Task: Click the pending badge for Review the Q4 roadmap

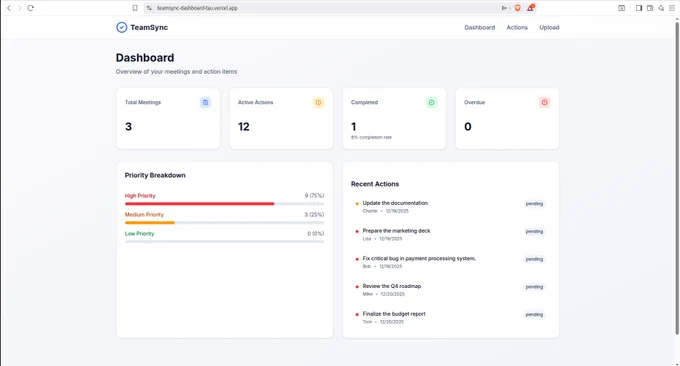Action: click(x=534, y=287)
